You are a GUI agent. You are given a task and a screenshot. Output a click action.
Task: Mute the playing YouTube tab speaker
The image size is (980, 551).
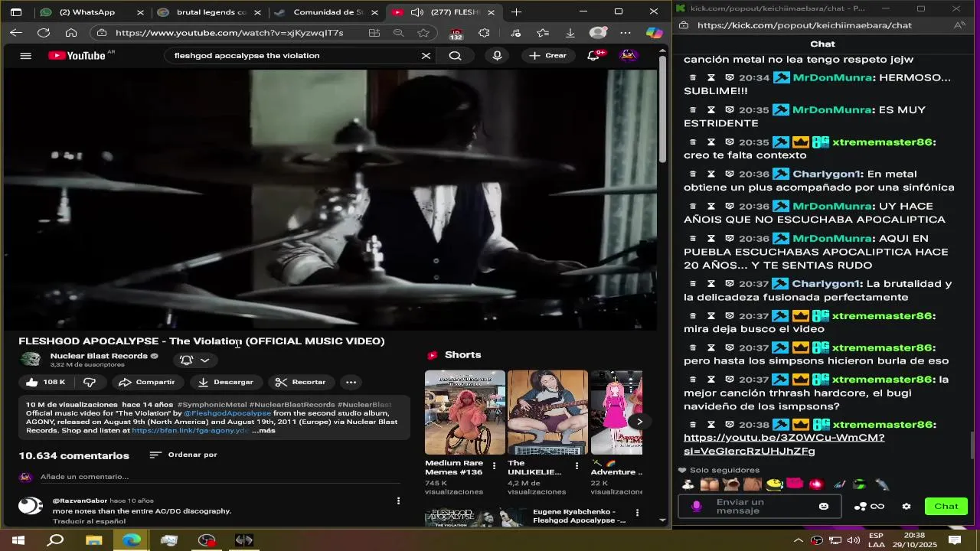pos(416,12)
